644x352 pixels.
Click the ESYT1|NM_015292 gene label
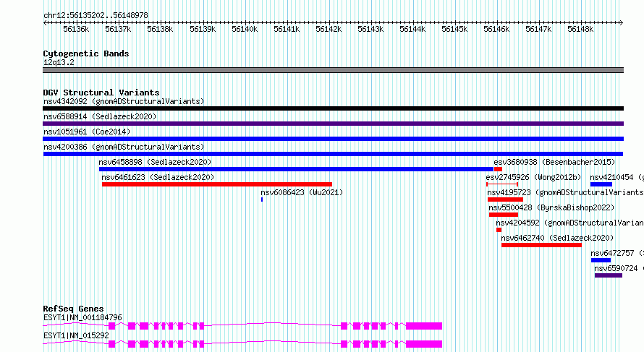(x=76, y=335)
